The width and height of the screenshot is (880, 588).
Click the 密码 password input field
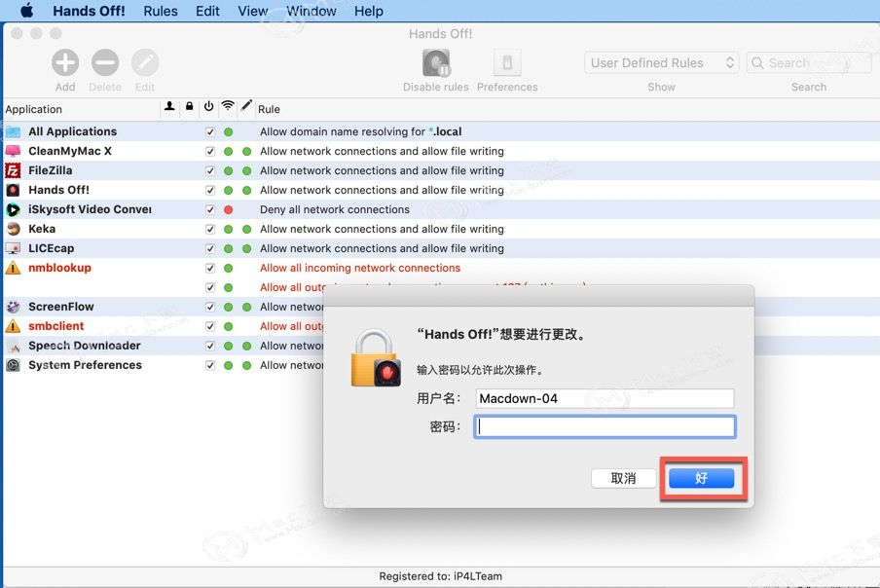point(605,427)
